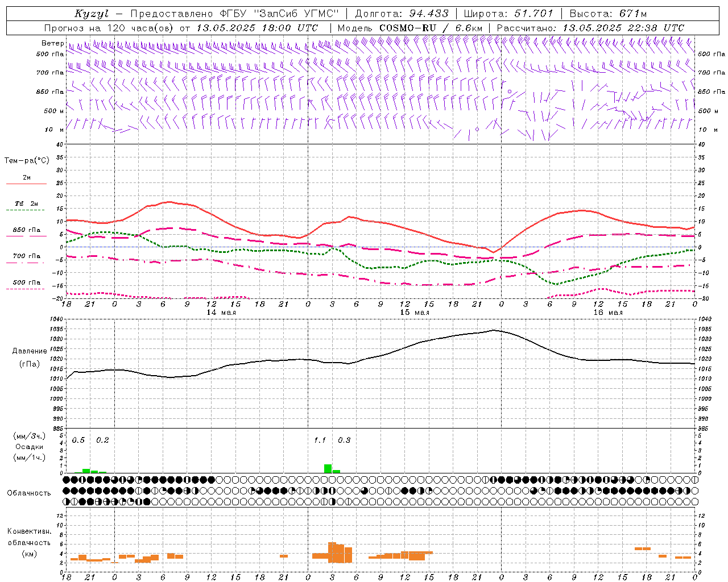
Task: Click the Конвективн. convective cloud label
Action: point(29,531)
